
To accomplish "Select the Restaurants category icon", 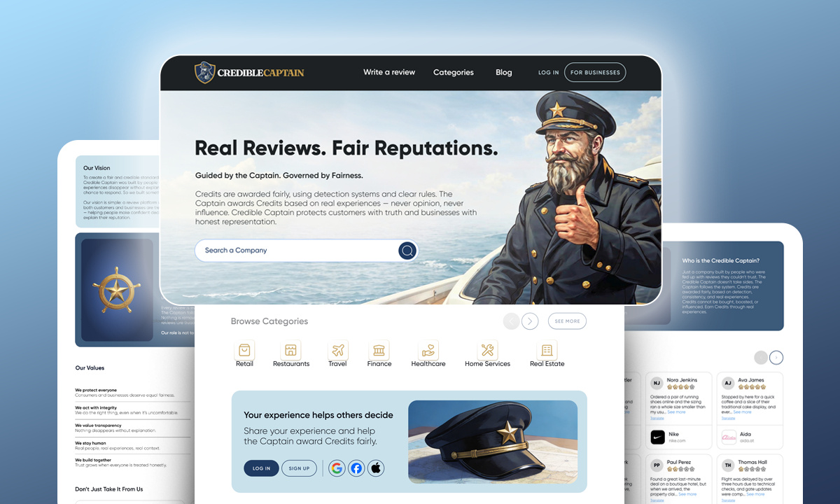I will [x=290, y=350].
